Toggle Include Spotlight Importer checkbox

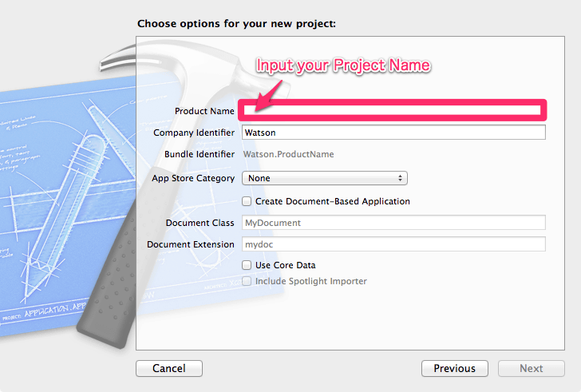(247, 281)
